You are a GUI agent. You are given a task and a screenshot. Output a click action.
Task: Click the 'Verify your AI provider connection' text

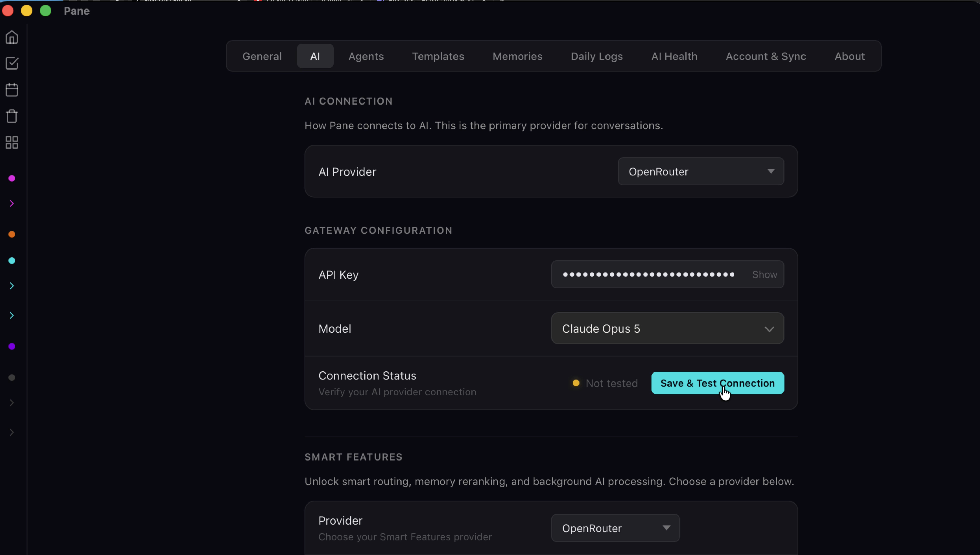tap(397, 392)
